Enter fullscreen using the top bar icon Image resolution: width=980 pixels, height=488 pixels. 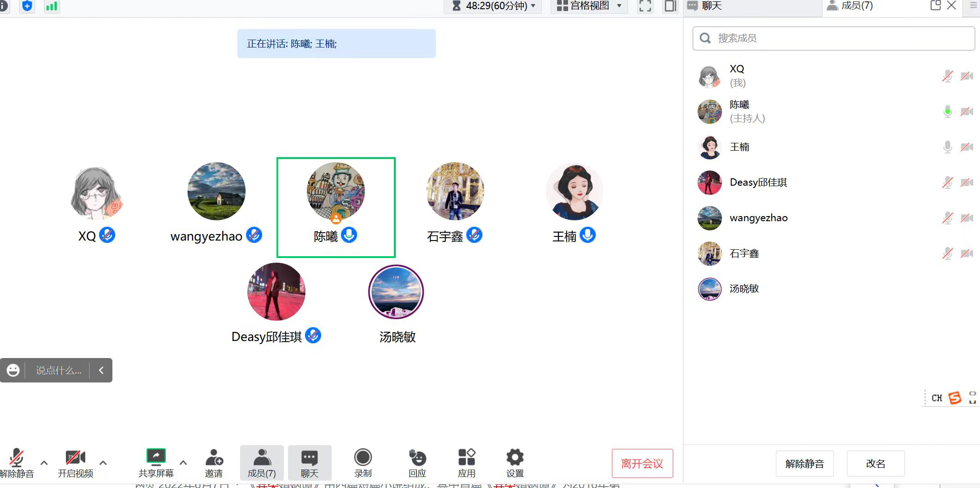coord(645,6)
